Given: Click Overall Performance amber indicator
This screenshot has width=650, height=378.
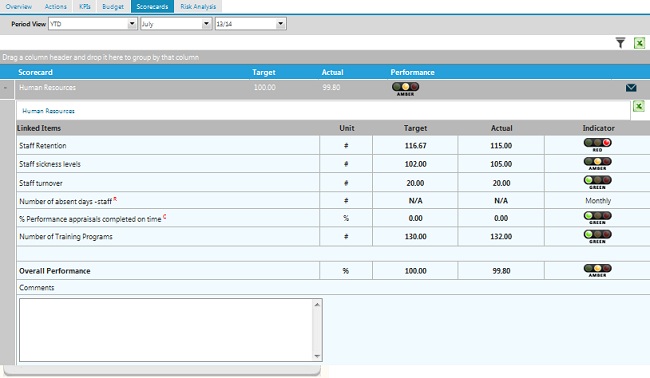Looking at the screenshot, I should (597, 270).
